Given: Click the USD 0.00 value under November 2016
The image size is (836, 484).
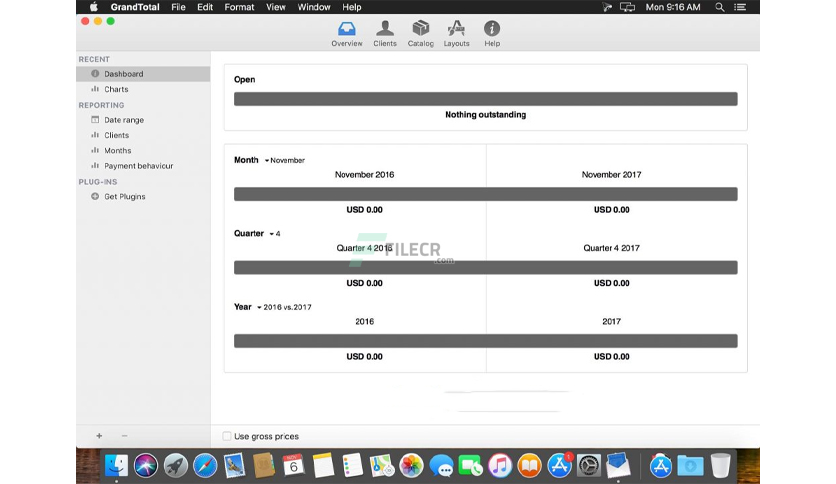Looking at the screenshot, I should 364,209.
